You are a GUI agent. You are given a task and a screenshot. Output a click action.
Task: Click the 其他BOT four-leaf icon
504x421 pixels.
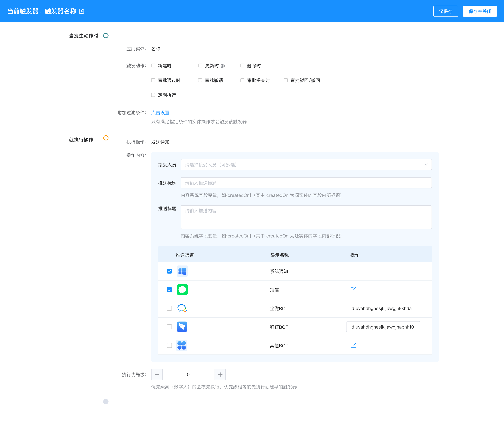tap(182, 345)
